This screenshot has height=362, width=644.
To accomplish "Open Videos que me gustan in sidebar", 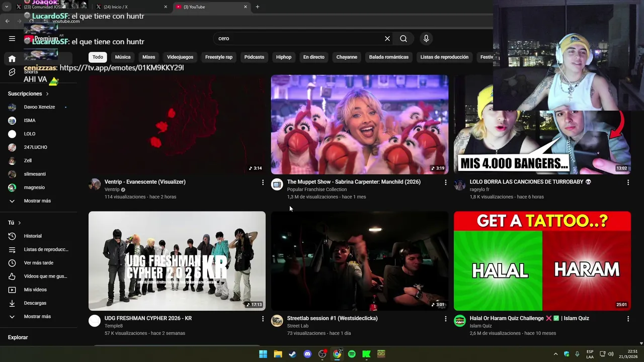I will 38,276.
